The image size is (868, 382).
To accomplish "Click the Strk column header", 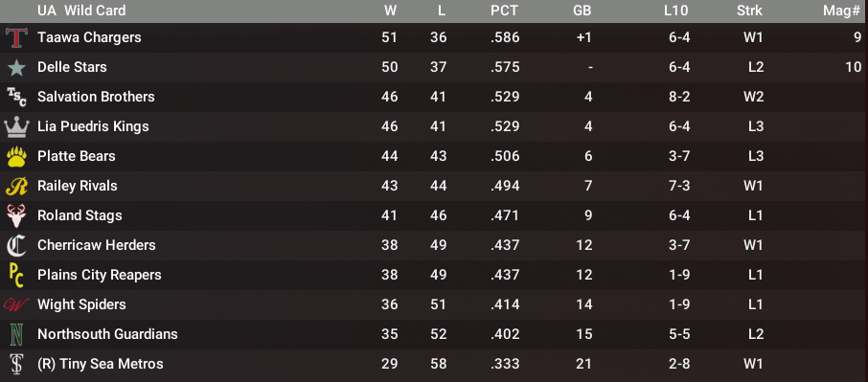I will tap(749, 11).
